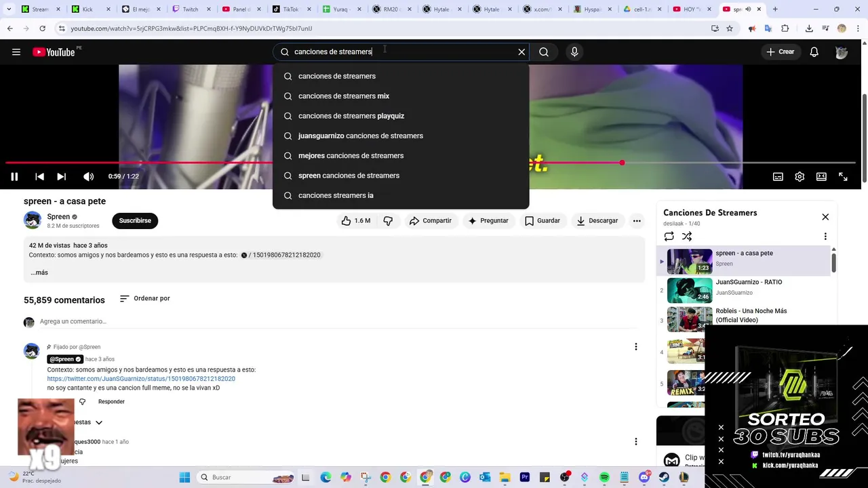Ask about video with Preguntar
Viewport: 868px width, 488px height.
488,221
